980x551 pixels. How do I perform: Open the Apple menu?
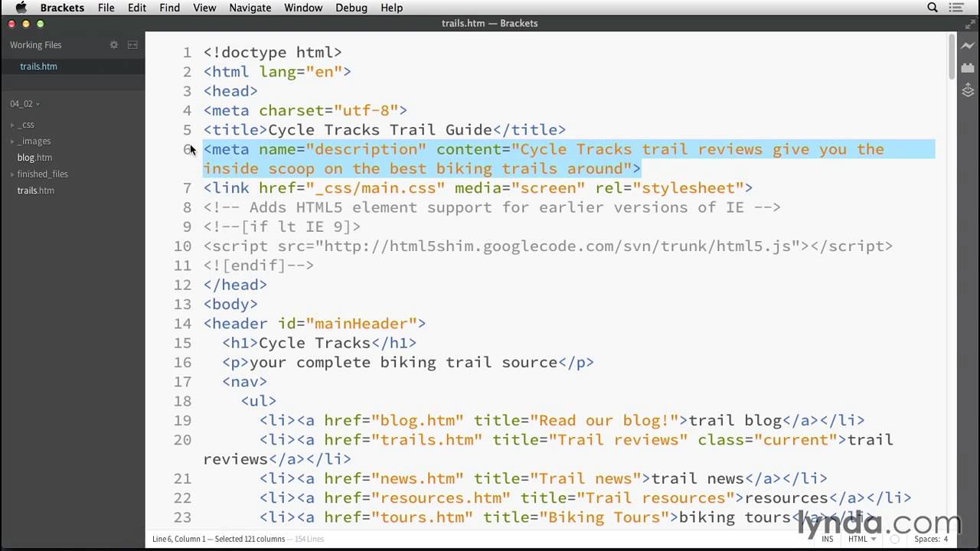pyautogui.click(x=21, y=8)
